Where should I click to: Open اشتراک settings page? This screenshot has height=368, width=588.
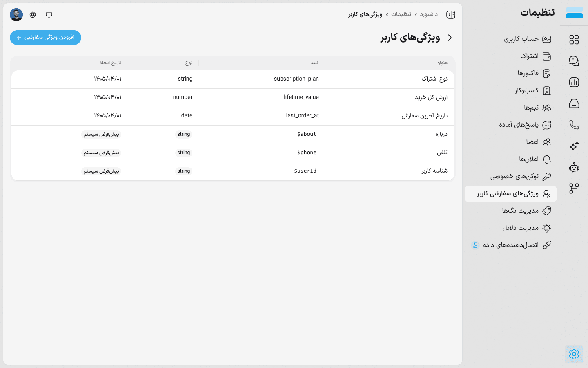(511, 56)
